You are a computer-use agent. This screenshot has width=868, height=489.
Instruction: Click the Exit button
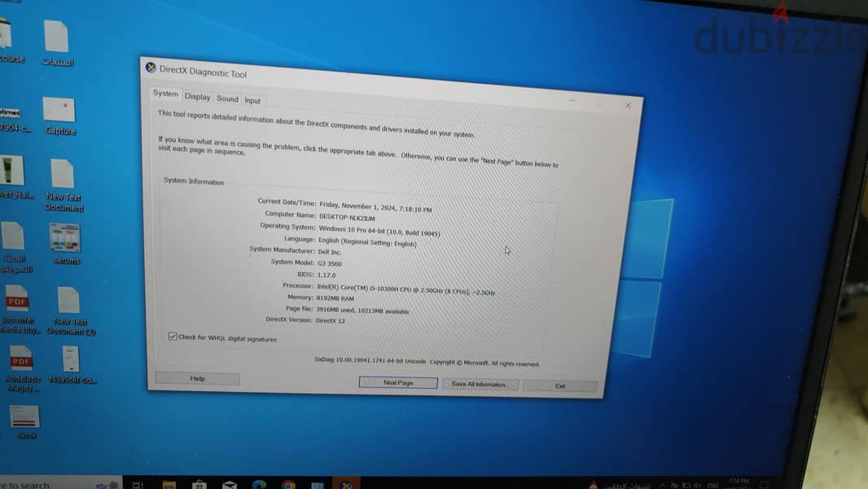(560, 386)
